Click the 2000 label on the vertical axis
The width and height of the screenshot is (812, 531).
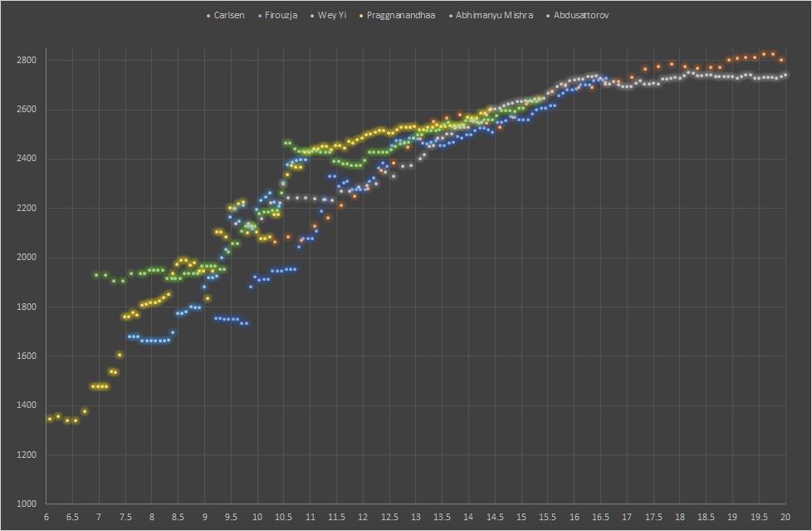click(25, 258)
